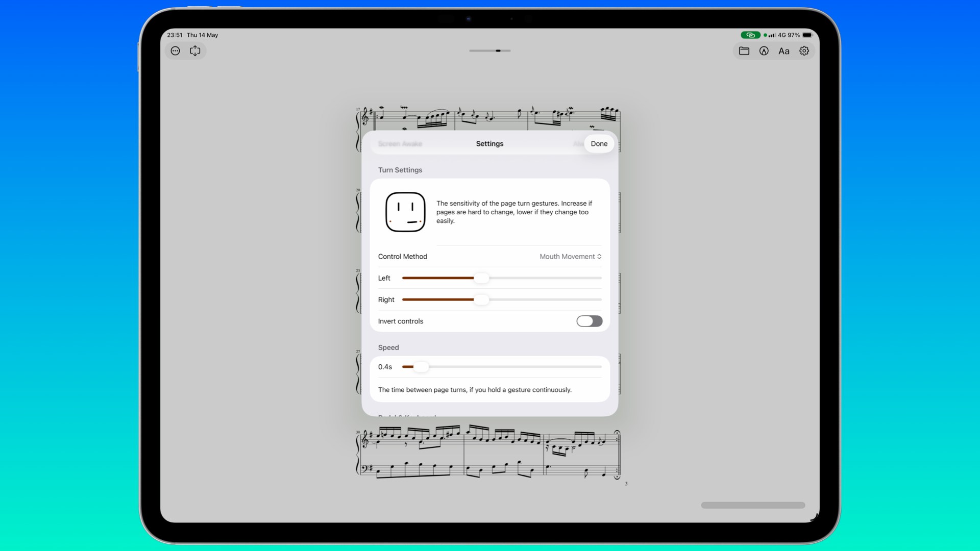980x551 pixels.
Task: Tap the page position indicator bar
Action: [x=490, y=51]
